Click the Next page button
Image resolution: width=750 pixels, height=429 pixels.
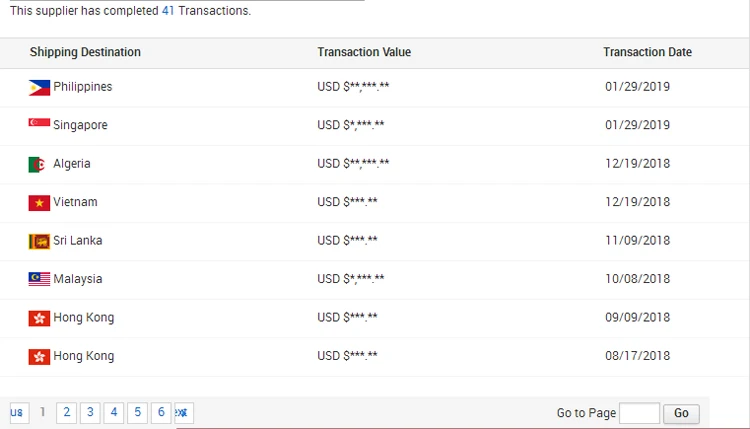[183, 412]
